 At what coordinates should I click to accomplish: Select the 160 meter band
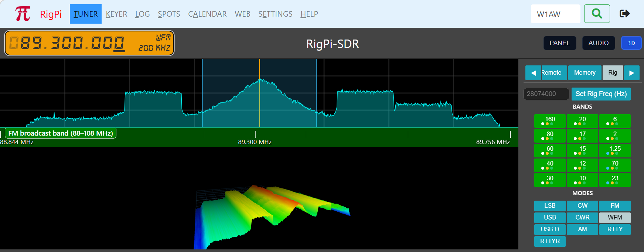click(550, 121)
